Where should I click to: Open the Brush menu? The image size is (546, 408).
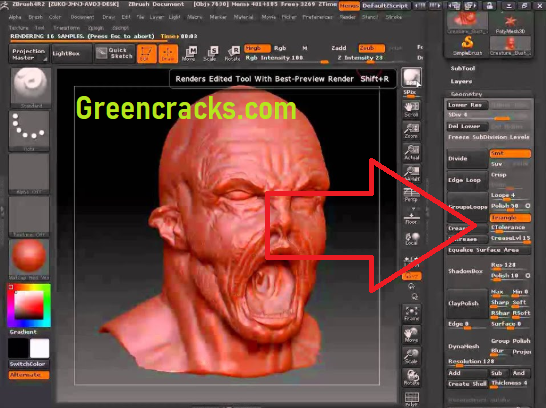click(x=35, y=17)
